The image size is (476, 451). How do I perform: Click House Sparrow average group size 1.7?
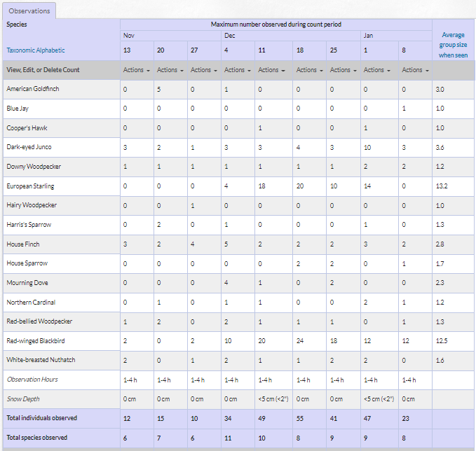(x=440, y=264)
